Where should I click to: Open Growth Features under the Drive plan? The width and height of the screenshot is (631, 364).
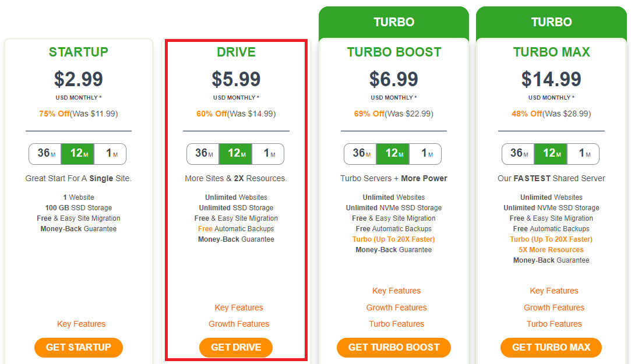point(239,324)
